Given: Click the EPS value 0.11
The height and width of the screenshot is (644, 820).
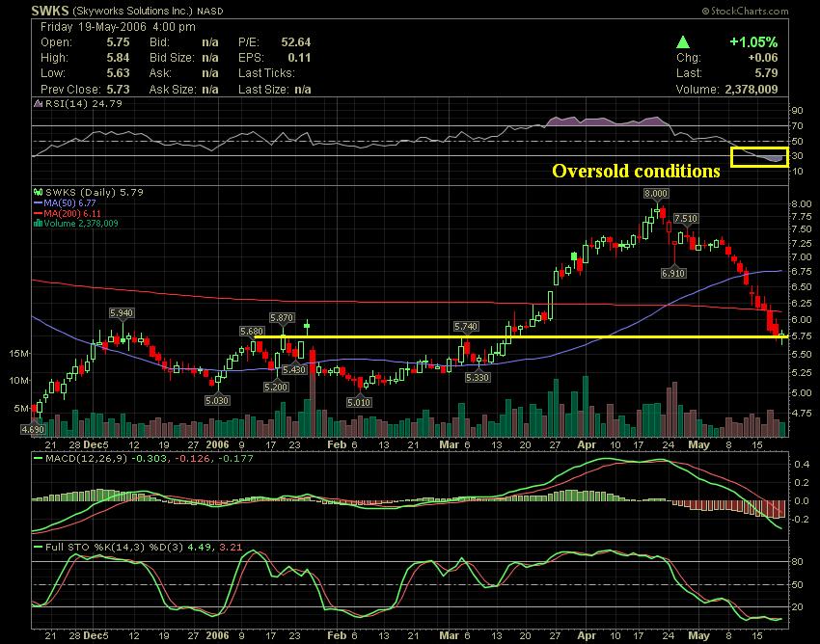Looking at the screenshot, I should pos(299,58).
